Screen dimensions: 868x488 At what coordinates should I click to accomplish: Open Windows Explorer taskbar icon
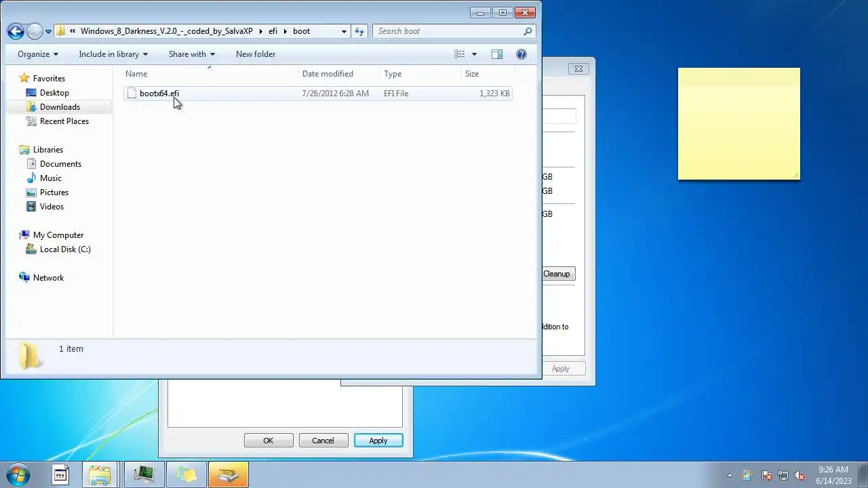click(100, 475)
